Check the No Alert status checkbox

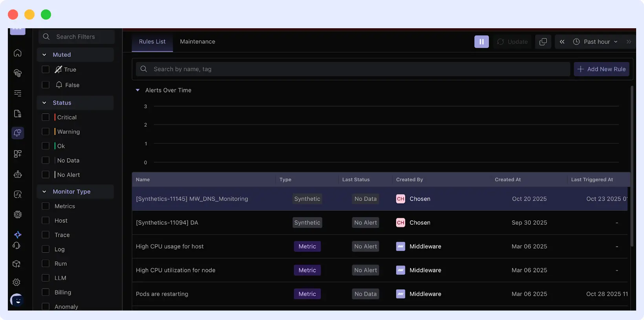click(x=46, y=175)
